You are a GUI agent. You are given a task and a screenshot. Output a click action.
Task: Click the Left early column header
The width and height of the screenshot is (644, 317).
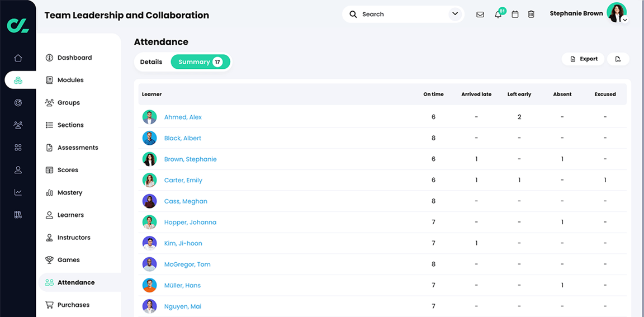tap(519, 94)
